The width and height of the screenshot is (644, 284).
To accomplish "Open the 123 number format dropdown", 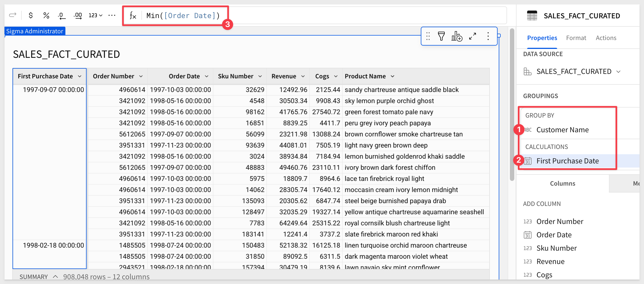I will 95,15.
